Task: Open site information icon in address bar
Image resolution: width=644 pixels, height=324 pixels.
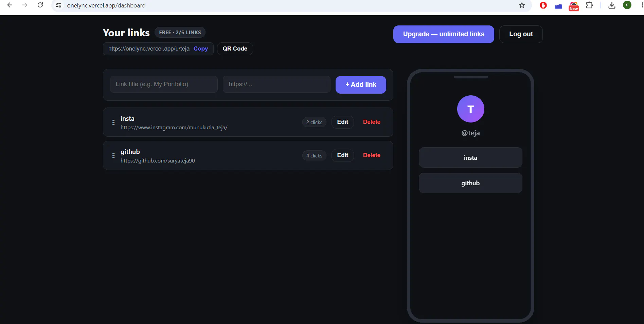Action: (x=58, y=5)
